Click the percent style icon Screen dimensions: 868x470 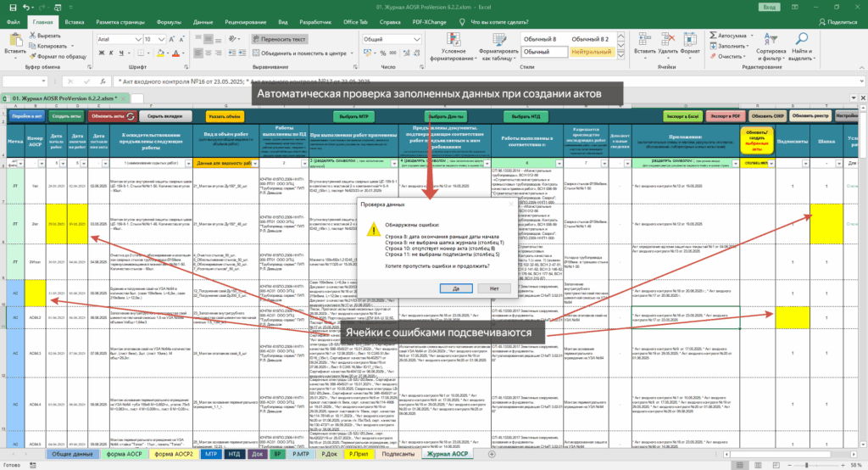(382, 53)
